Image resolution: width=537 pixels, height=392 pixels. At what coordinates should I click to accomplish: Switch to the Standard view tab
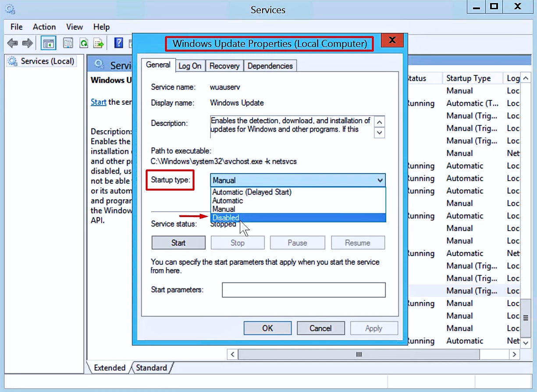pyautogui.click(x=151, y=368)
